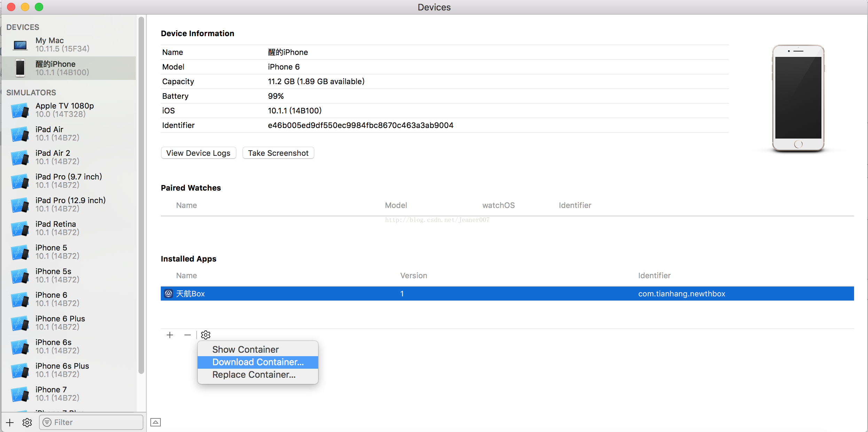868x432 pixels.
Task: Click iPhone 6s Plus simulator icon
Action: (20, 370)
